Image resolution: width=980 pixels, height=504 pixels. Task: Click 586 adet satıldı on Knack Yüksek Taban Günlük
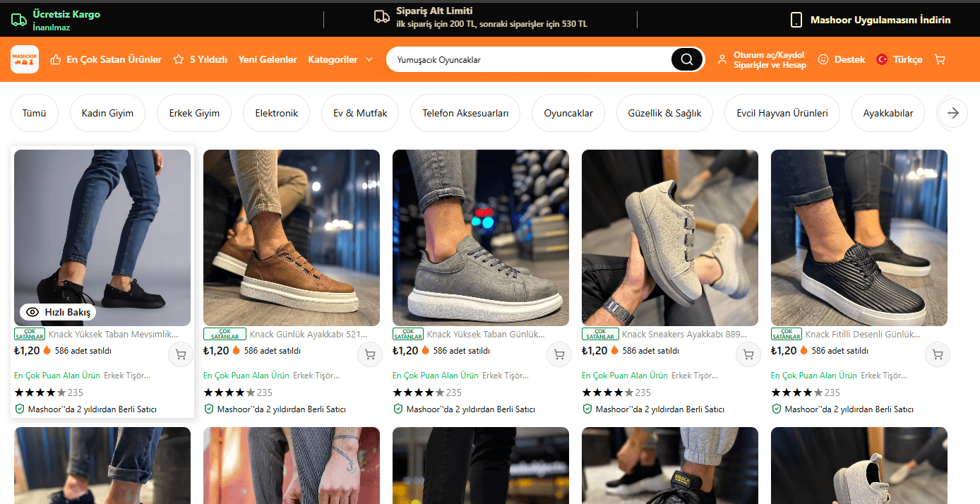(x=461, y=350)
